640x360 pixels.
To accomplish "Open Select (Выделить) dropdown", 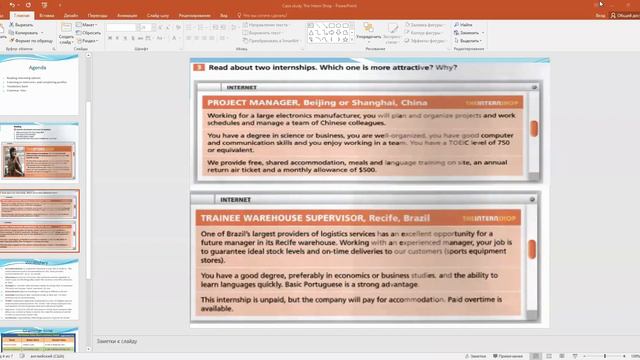I will coord(468,40).
